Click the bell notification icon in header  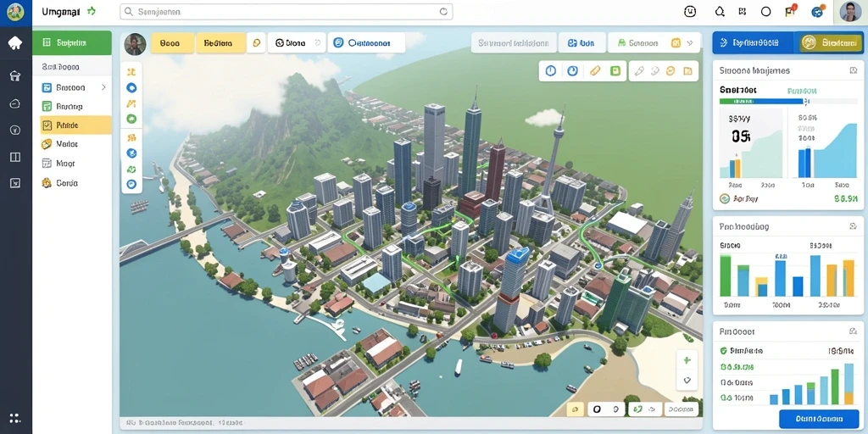coord(720,11)
